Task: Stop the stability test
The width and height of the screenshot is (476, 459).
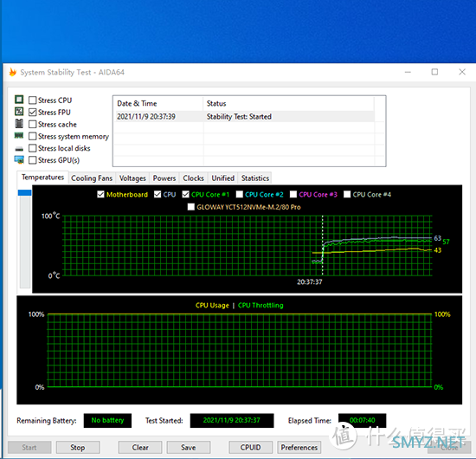Action: (78, 448)
